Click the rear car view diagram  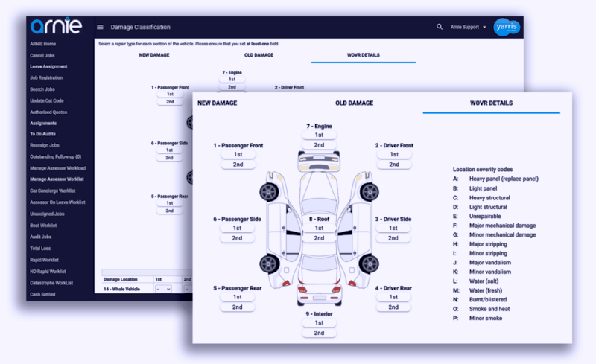(x=319, y=293)
